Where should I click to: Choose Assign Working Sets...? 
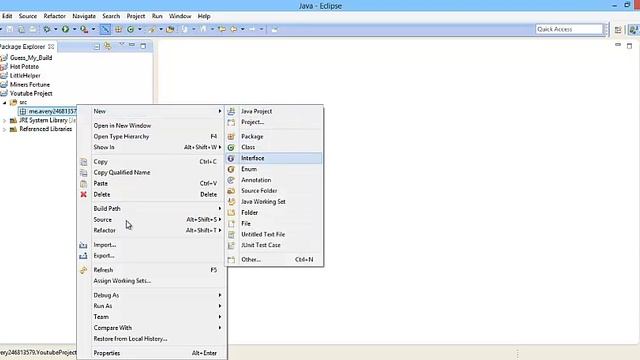(152, 281)
